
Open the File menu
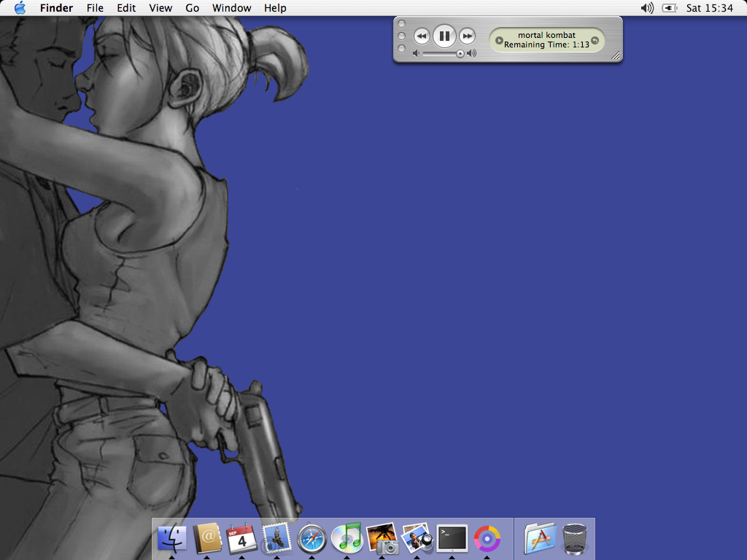(x=95, y=8)
